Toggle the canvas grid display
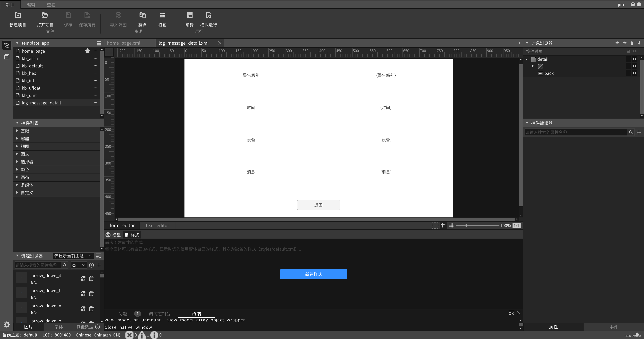This screenshot has width=644, height=339. 451,225
